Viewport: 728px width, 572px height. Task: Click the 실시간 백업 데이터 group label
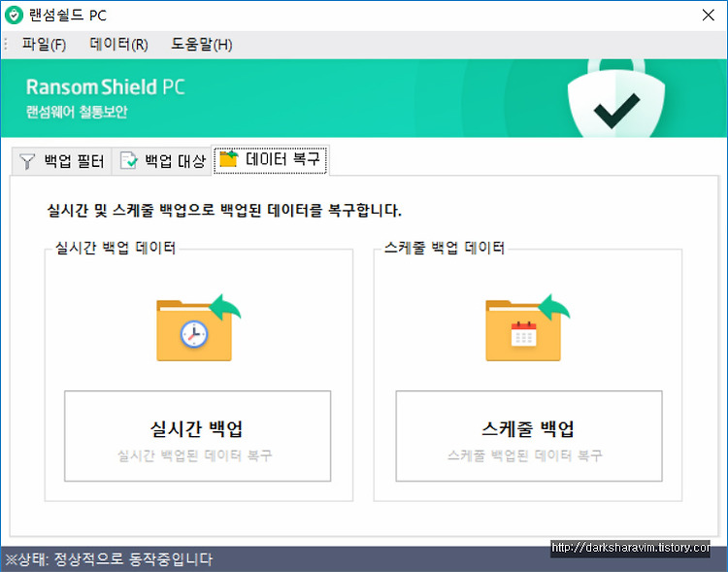tap(116, 248)
